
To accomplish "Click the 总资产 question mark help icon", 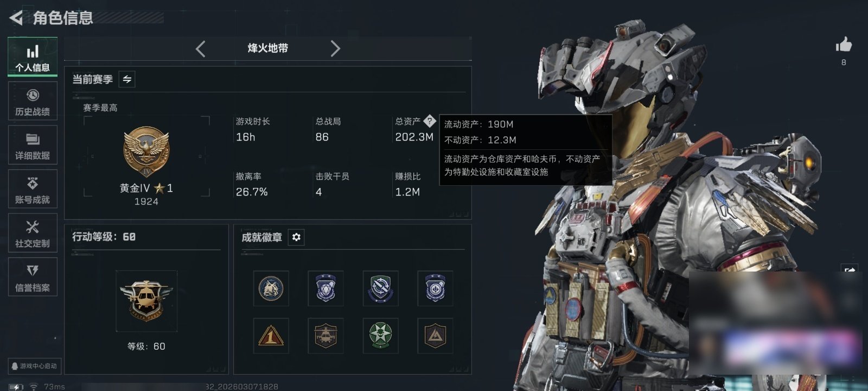I will click(430, 121).
